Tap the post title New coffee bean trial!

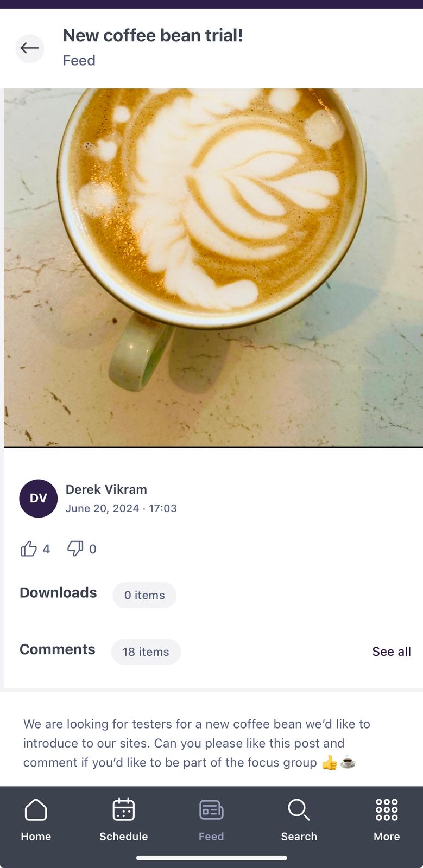click(153, 35)
